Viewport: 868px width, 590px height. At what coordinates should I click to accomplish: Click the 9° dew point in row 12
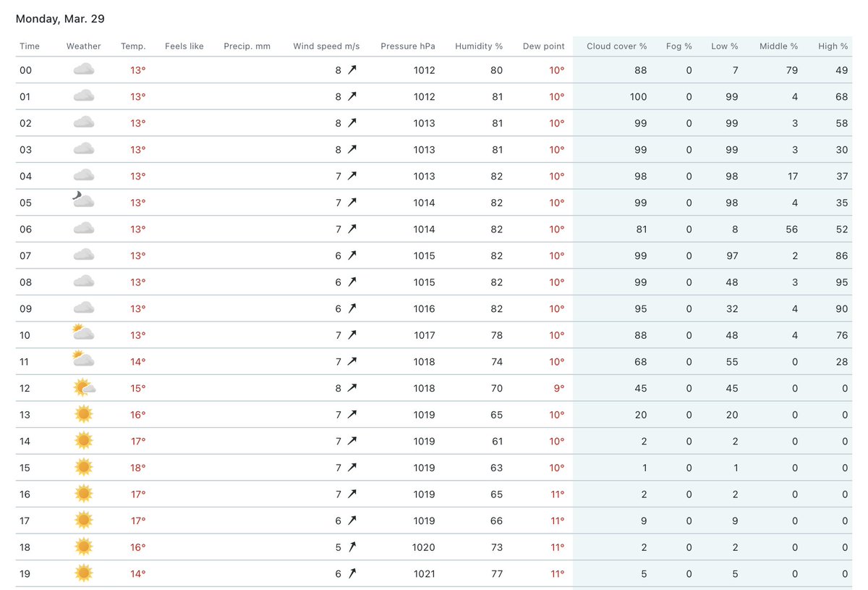pos(558,388)
